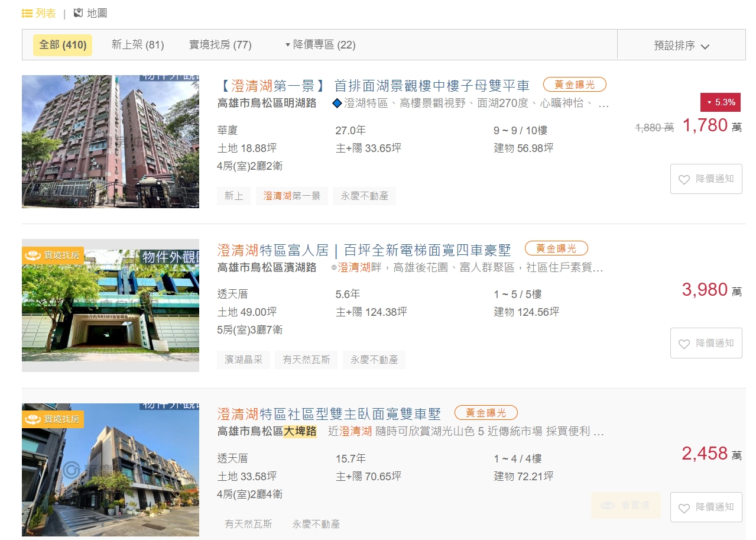Select the 新上架 (81) tab
The width and height of the screenshot is (756, 540).
pos(138,45)
